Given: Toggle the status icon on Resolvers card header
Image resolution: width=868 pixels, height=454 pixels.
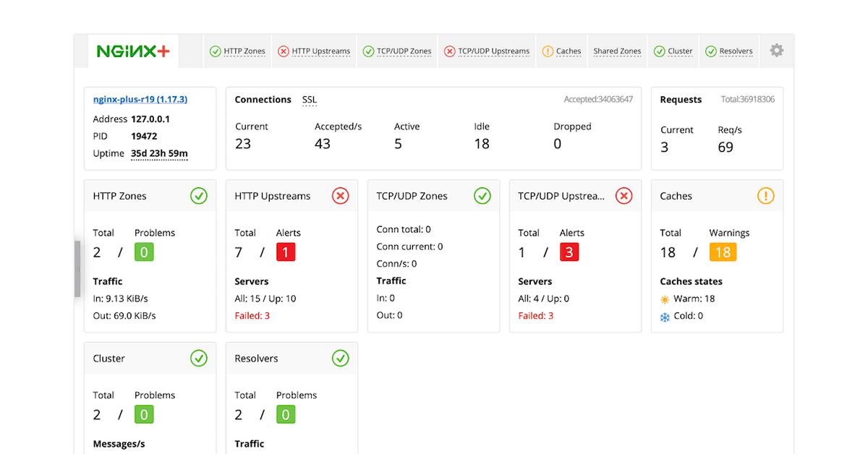Looking at the screenshot, I should [340, 358].
